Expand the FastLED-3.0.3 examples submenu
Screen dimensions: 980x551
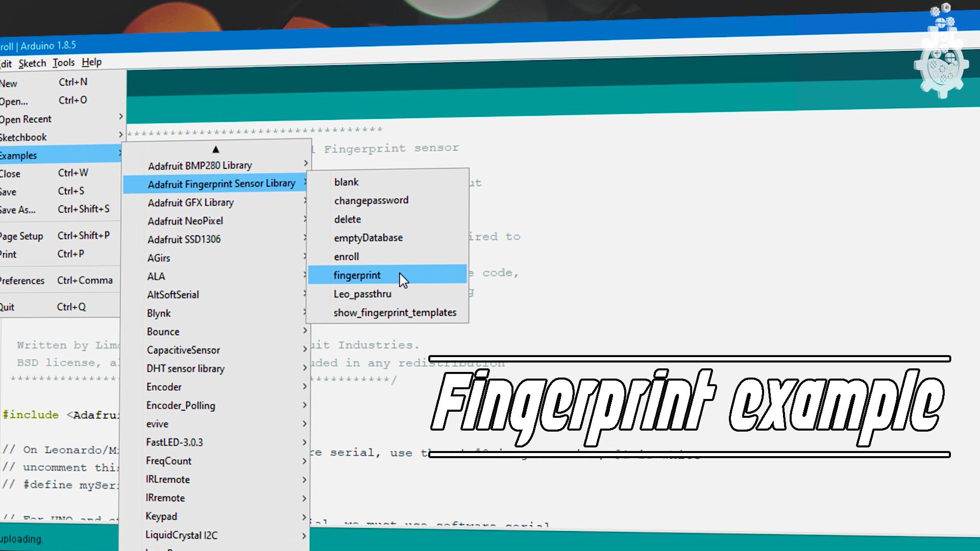(174, 442)
